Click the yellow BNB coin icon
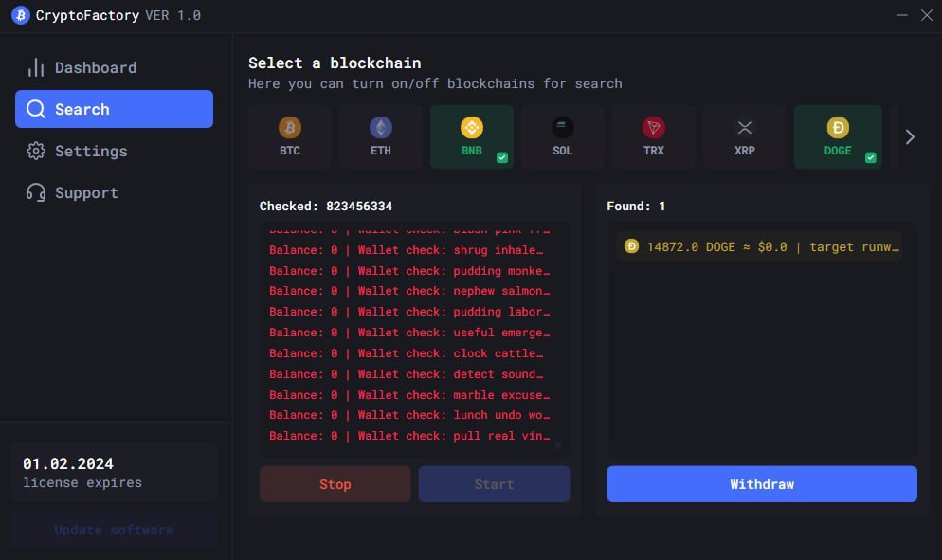Image resolution: width=942 pixels, height=560 pixels. 472,127
